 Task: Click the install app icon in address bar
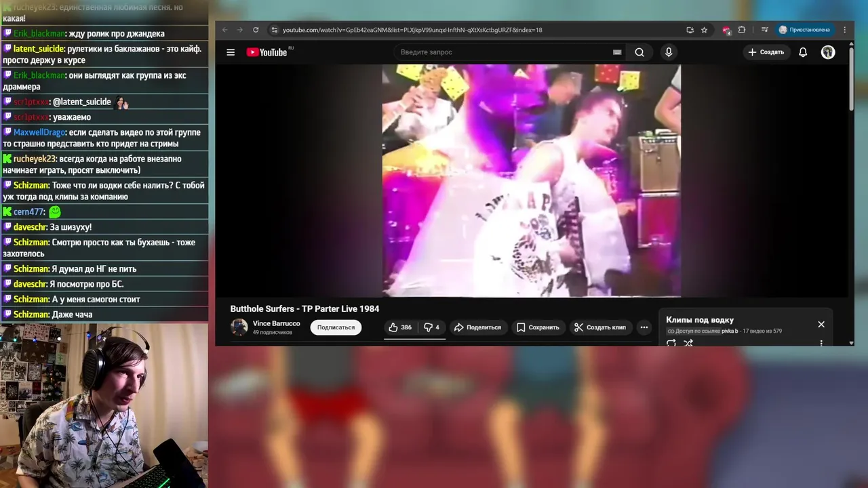coord(690,30)
